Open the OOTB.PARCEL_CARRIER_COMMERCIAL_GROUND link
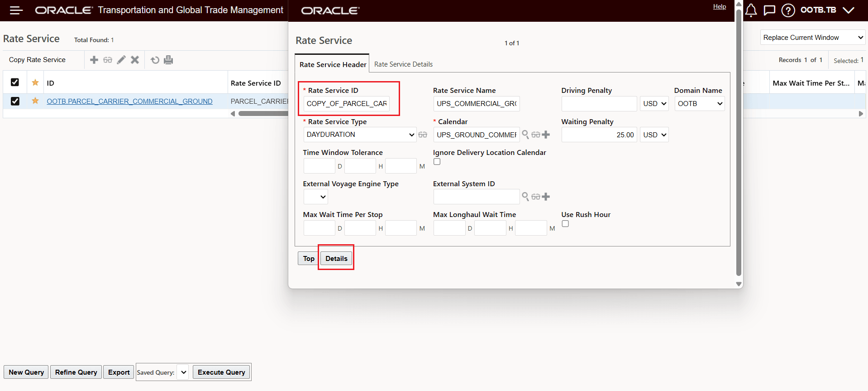 pyautogui.click(x=129, y=101)
